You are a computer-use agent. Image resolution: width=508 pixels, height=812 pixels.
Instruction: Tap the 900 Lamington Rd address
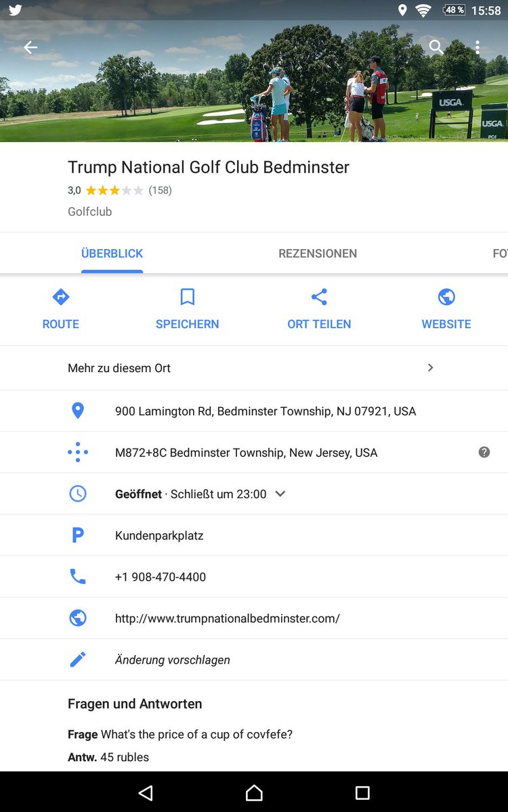[266, 411]
